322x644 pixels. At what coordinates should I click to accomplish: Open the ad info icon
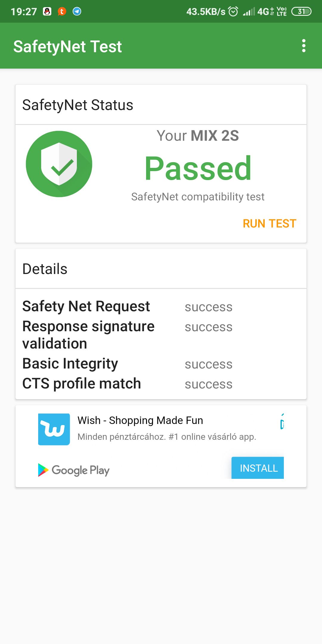(x=282, y=422)
